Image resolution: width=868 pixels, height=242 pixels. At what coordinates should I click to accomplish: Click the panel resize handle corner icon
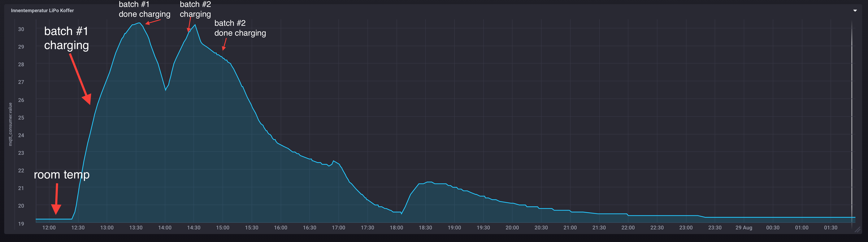[858, 230]
